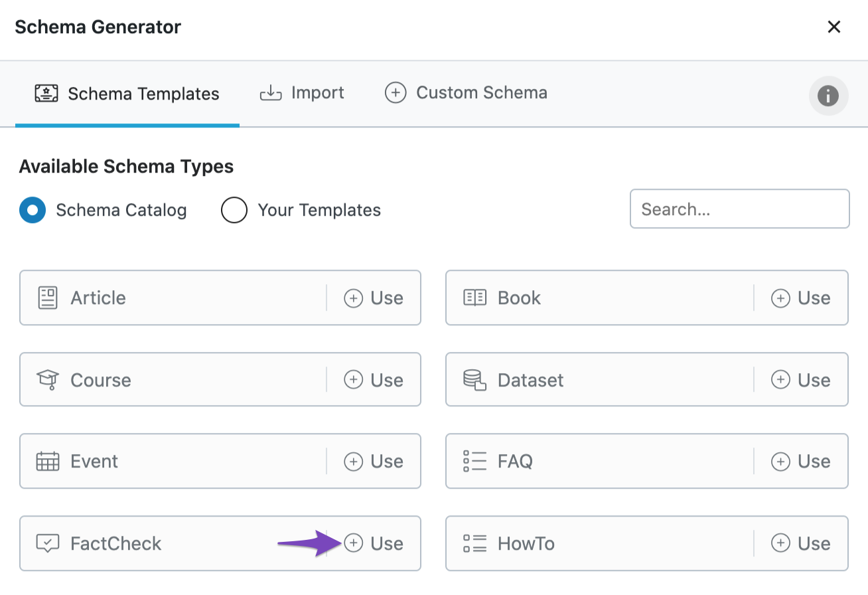Click the download icon beside Import
The height and width of the screenshot is (595, 868).
click(270, 92)
